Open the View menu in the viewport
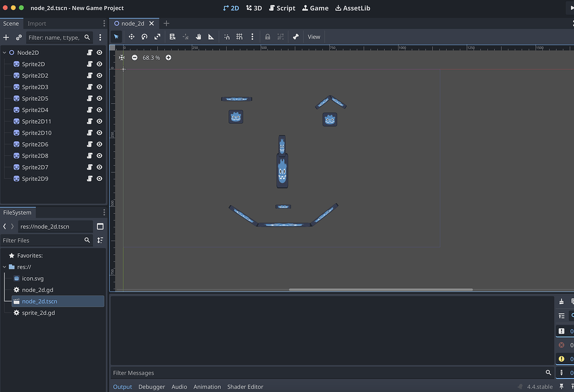This screenshot has height=392, width=574. (313, 36)
